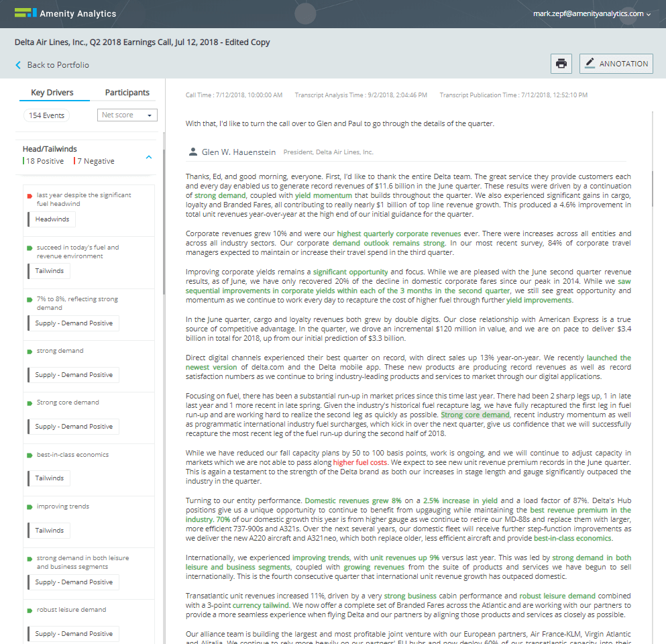666x644 pixels.
Task: Click the Transcript Publication Time text
Action: click(x=514, y=95)
